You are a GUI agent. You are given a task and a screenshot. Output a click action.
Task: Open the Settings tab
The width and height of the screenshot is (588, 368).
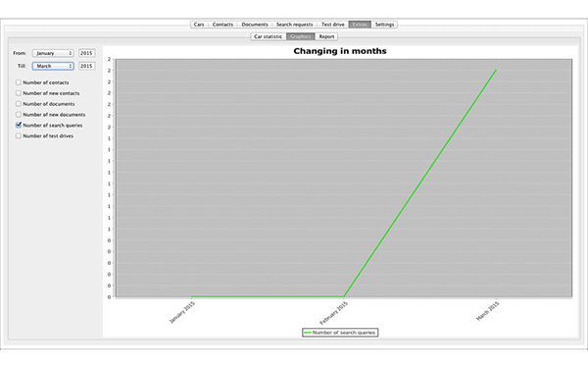(x=384, y=25)
